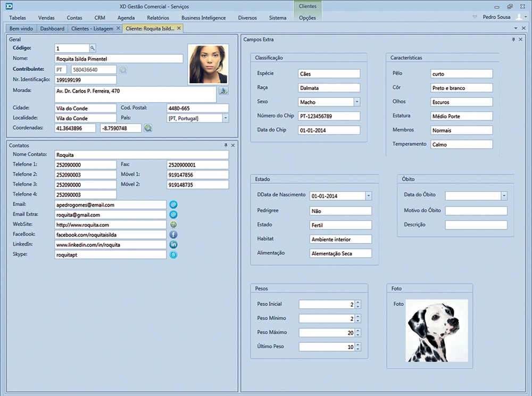Click the Facebook icon beside the FaceBook field
The image size is (532, 396).
point(173,235)
